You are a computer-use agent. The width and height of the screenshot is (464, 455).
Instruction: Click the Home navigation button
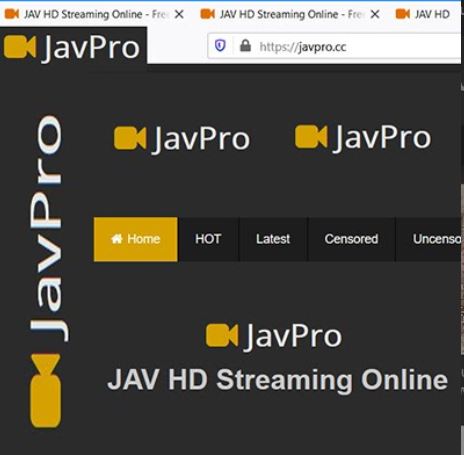(136, 239)
